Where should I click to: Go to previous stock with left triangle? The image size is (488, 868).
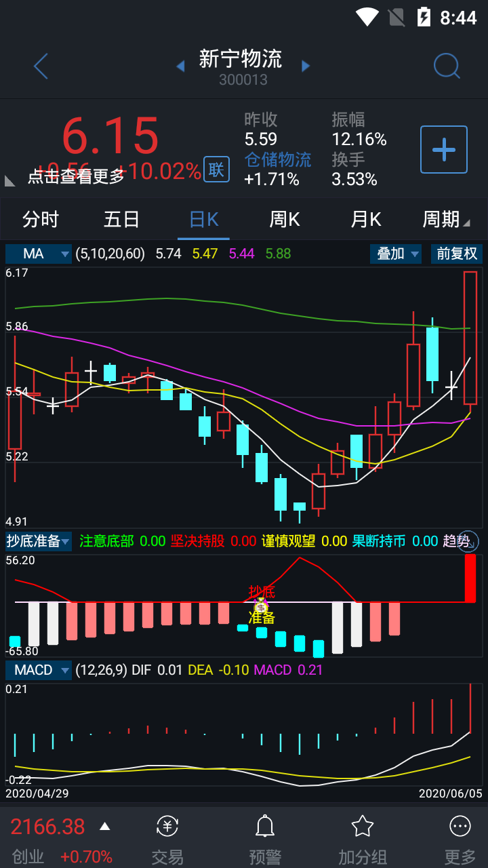(x=180, y=66)
